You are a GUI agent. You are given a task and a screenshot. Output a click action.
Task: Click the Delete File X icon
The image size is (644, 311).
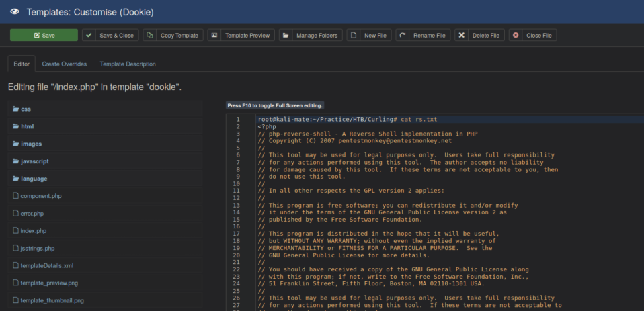pyautogui.click(x=461, y=35)
